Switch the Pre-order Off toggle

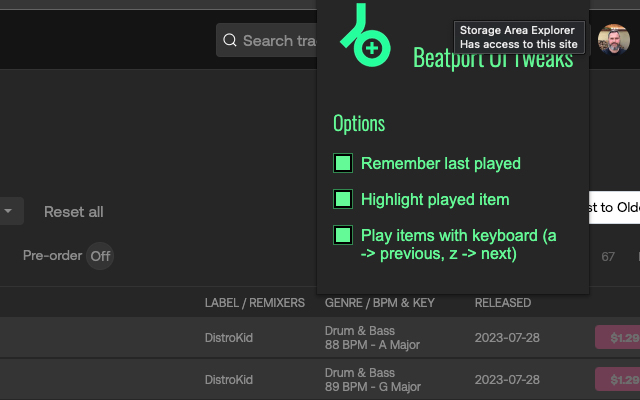point(99,256)
